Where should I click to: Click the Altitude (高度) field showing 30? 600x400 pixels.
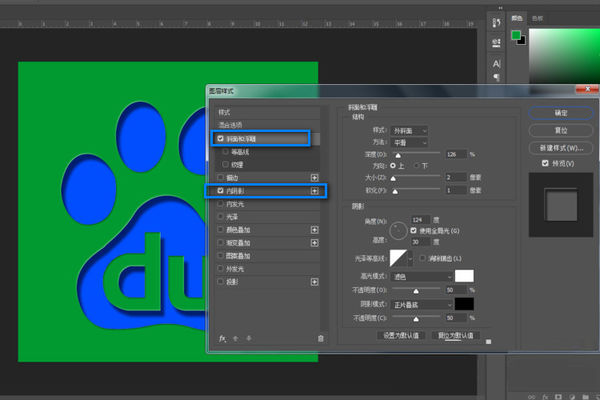tap(420, 242)
